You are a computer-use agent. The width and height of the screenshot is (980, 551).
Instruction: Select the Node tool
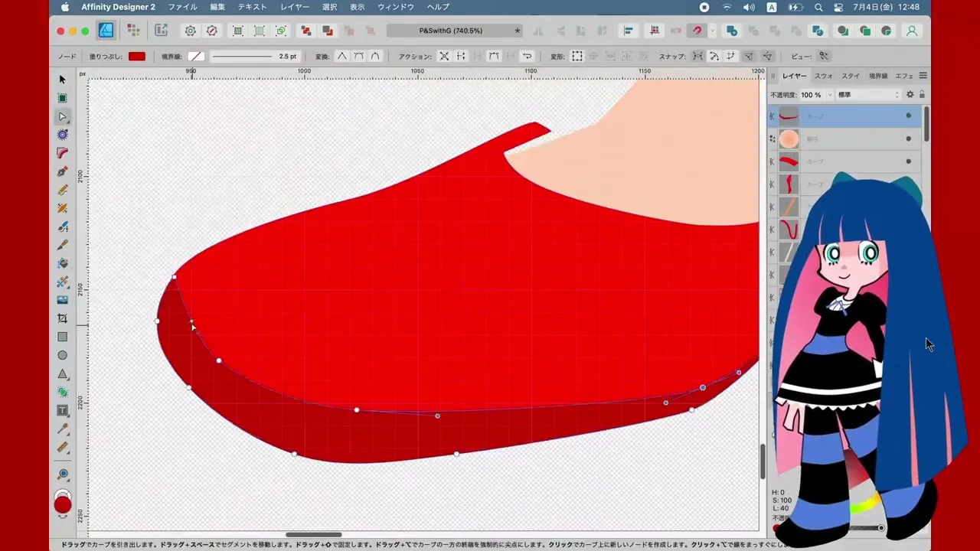point(63,116)
